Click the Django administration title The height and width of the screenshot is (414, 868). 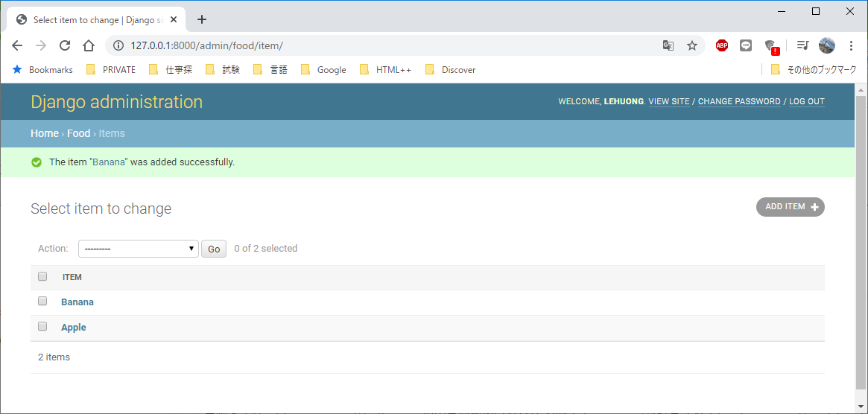point(117,102)
